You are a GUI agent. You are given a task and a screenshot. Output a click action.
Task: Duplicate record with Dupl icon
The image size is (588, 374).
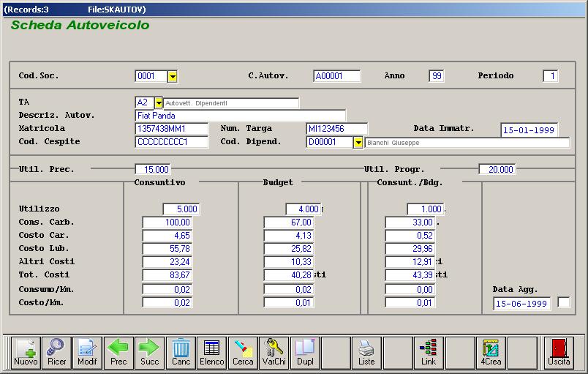point(305,353)
